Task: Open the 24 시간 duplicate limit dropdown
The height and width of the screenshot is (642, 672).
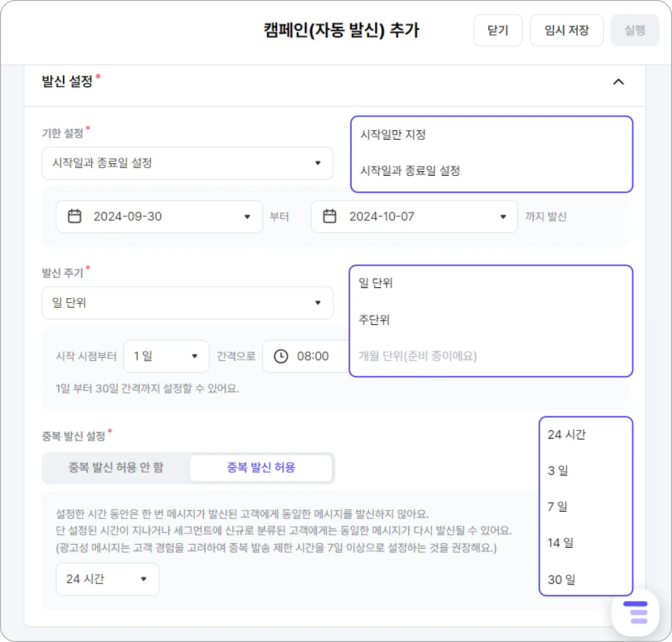Action: [x=107, y=579]
